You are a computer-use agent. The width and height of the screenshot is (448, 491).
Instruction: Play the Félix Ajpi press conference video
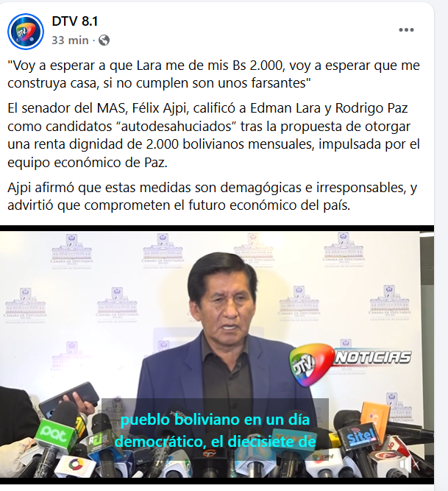[217, 355]
